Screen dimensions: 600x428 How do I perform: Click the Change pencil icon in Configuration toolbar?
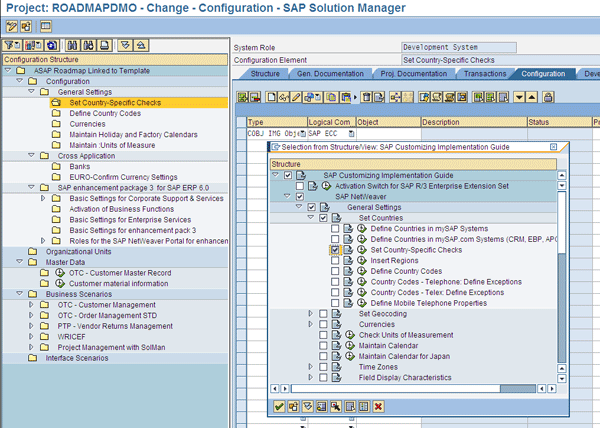click(296, 97)
